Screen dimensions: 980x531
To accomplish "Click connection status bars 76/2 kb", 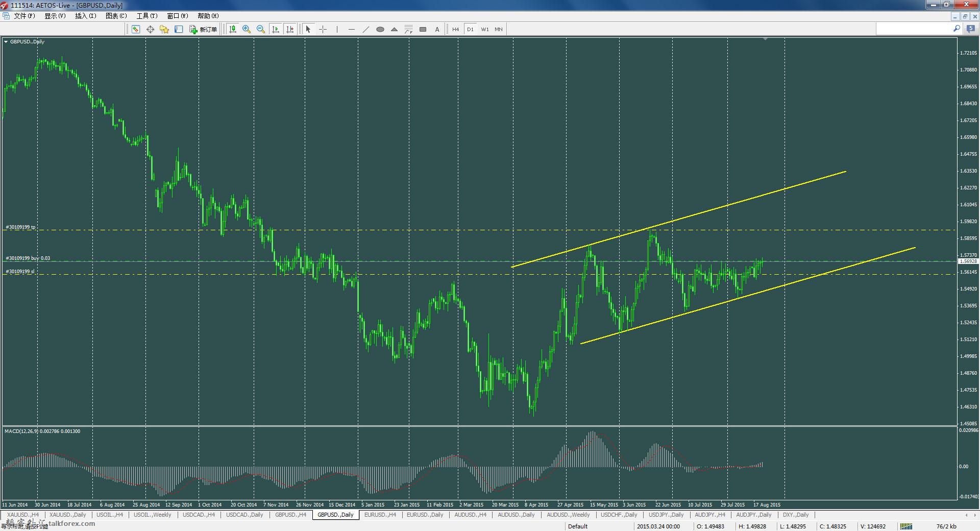I will click(928, 526).
